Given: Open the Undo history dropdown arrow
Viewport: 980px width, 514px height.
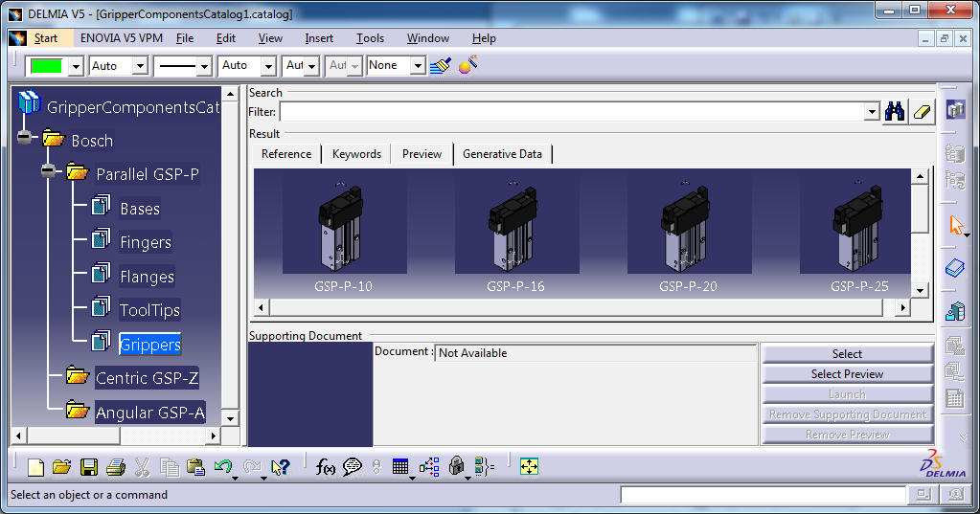Looking at the screenshot, I should pyautogui.click(x=235, y=479).
